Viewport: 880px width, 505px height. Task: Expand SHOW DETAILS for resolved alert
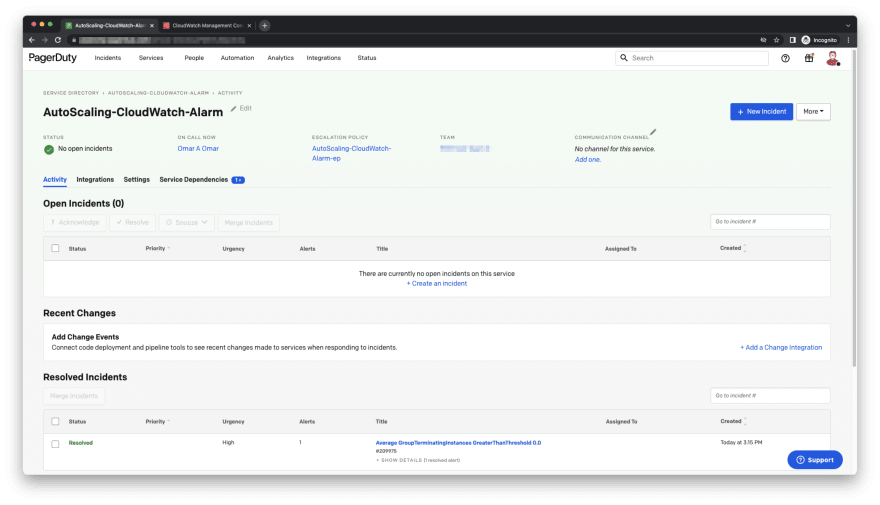coord(418,460)
